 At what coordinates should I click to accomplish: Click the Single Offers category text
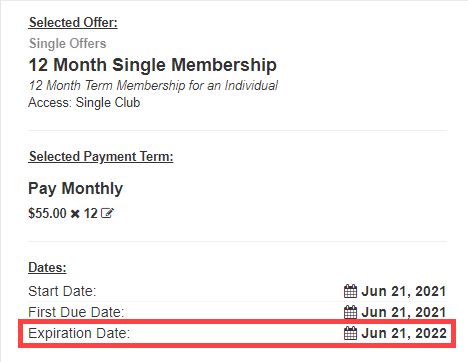pos(68,44)
